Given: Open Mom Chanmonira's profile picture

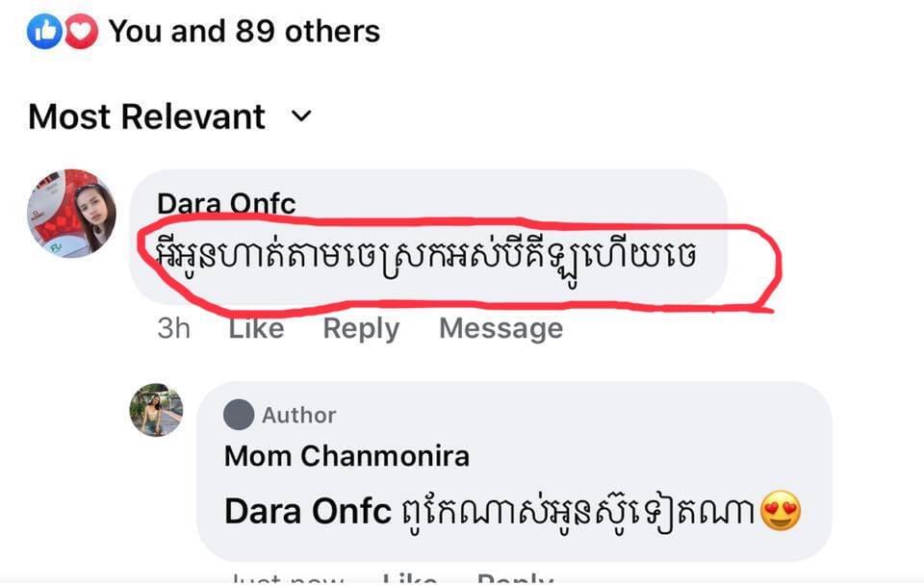Looking at the screenshot, I should (156, 410).
